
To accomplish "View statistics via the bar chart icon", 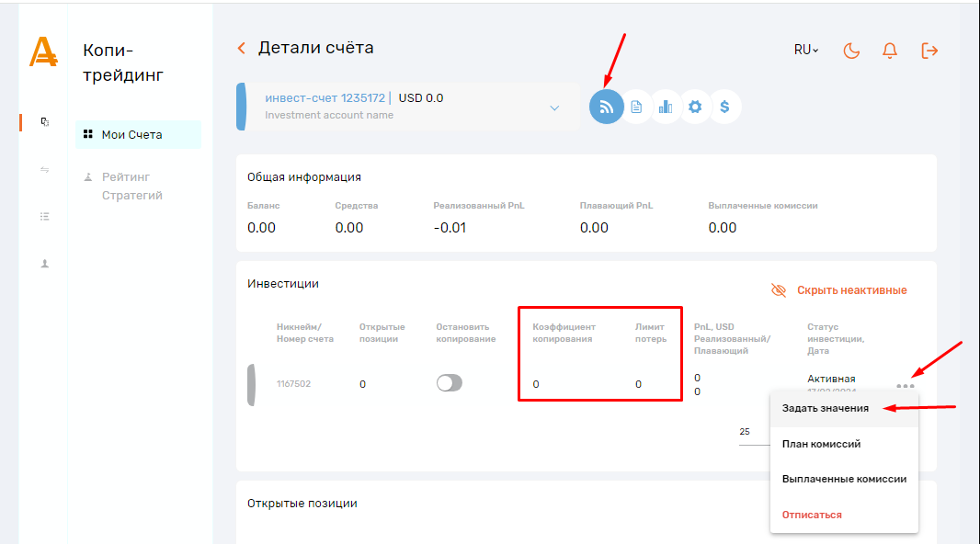I will point(666,107).
